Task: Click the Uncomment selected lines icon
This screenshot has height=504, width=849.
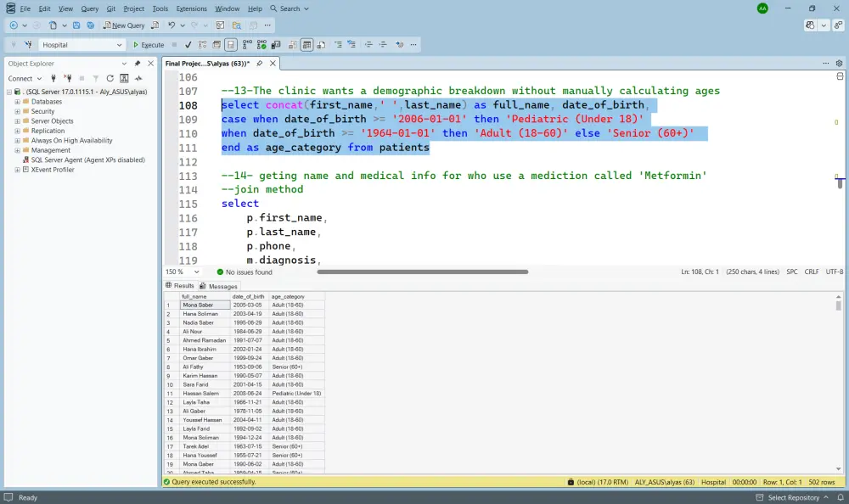Action: coord(352,45)
